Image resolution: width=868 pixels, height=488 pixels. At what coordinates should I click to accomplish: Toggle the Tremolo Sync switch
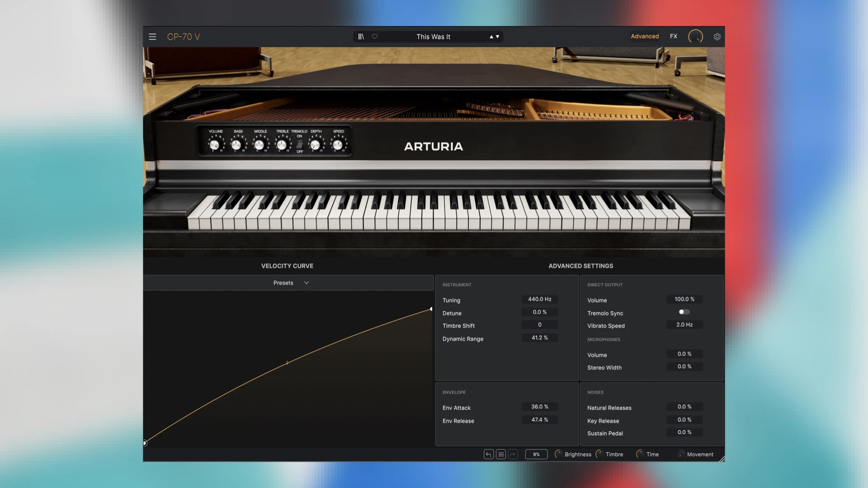(684, 312)
